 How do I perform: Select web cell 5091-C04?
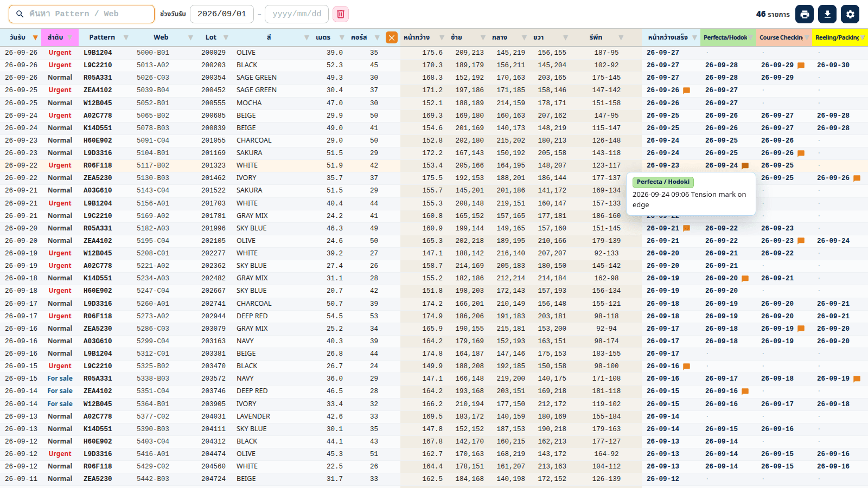pos(153,140)
